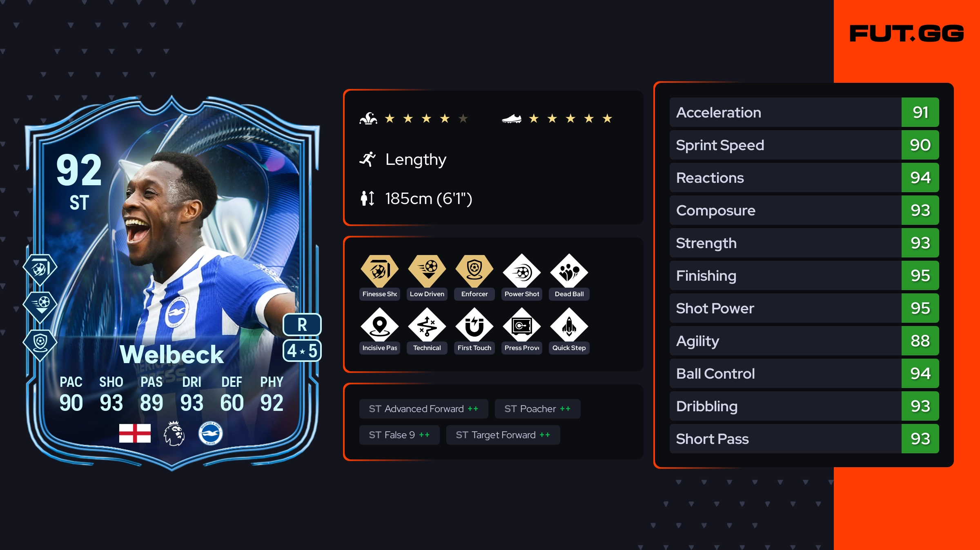
Task: Click the Finesse Shot playstyle icon
Action: 379,271
